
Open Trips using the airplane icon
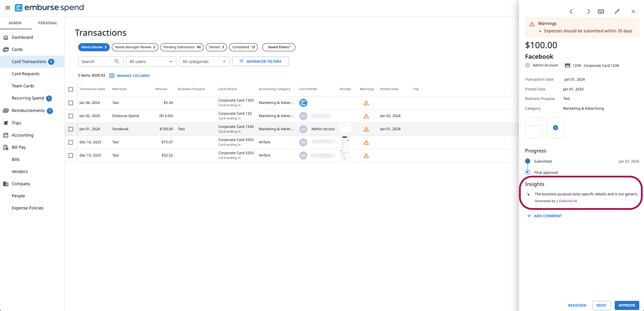[x=6, y=123]
